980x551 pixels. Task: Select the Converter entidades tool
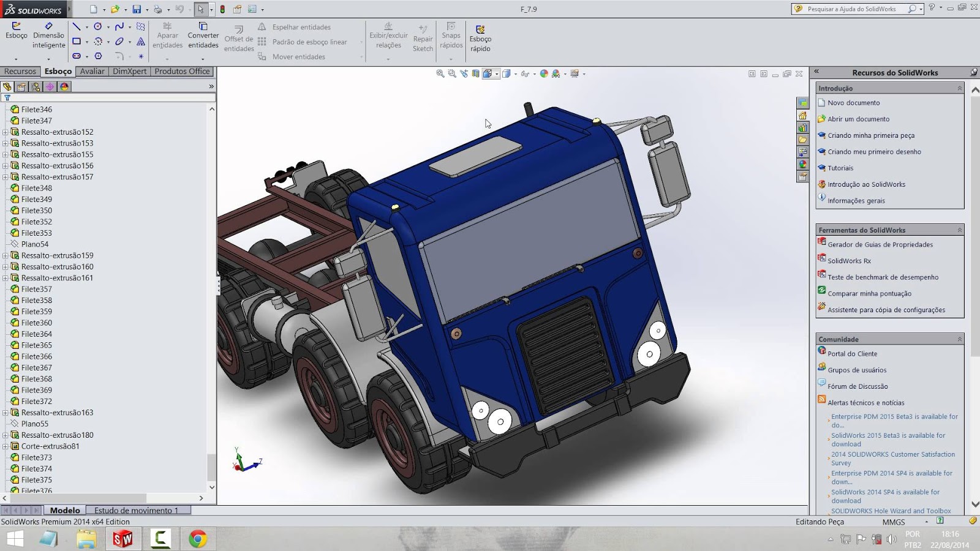[x=203, y=37]
